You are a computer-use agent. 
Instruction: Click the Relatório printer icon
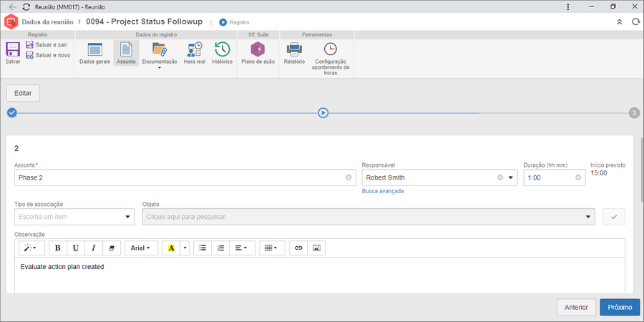point(294,49)
